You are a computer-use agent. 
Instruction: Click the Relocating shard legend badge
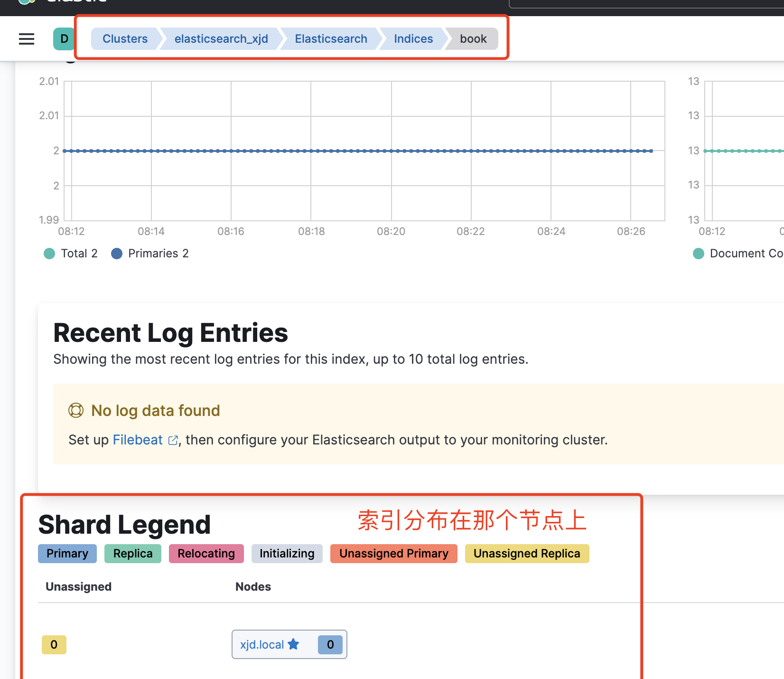click(206, 554)
